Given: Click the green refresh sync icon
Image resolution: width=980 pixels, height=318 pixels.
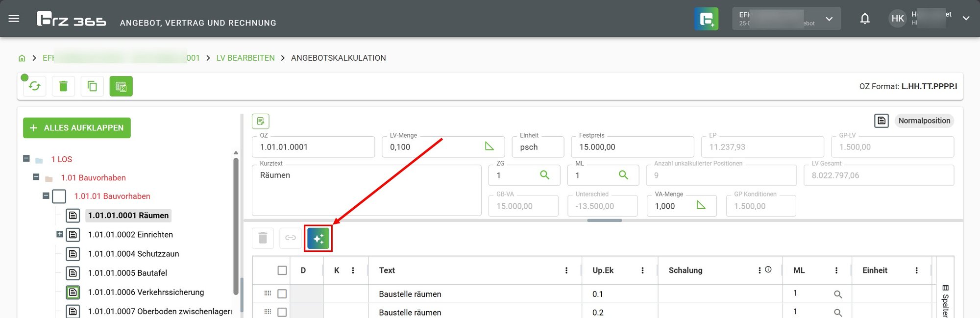Looking at the screenshot, I should point(34,86).
